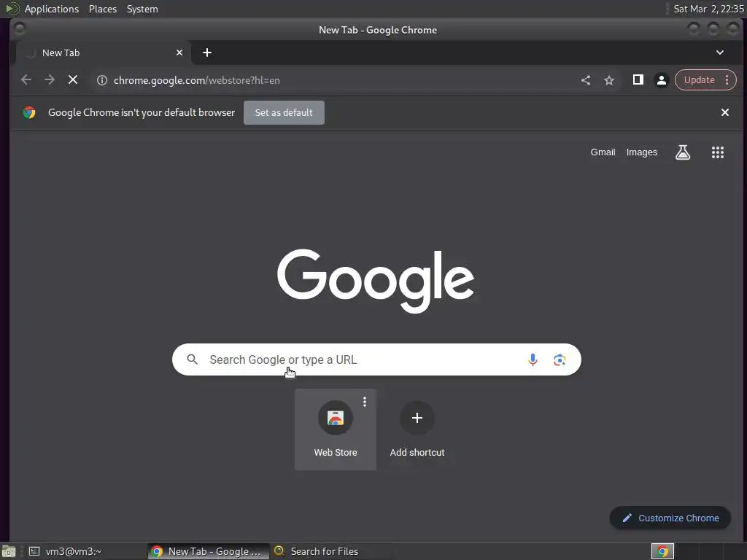Open the Places menu
Image resolution: width=747 pixels, height=560 pixels.
[103, 9]
